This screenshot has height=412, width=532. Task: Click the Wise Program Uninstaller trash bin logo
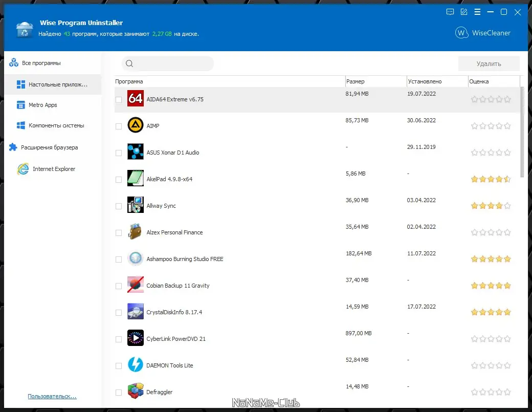(25, 29)
